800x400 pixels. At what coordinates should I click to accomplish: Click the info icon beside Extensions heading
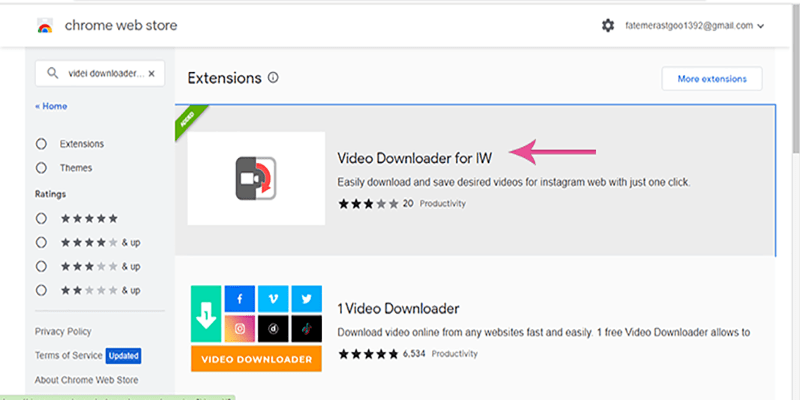pos(273,78)
